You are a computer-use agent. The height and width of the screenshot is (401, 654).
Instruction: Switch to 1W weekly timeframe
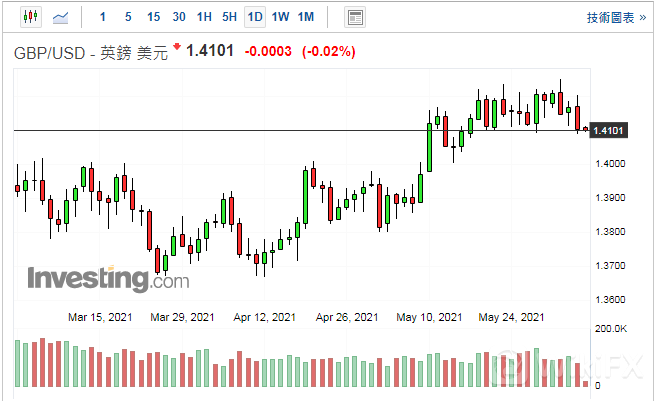click(280, 17)
